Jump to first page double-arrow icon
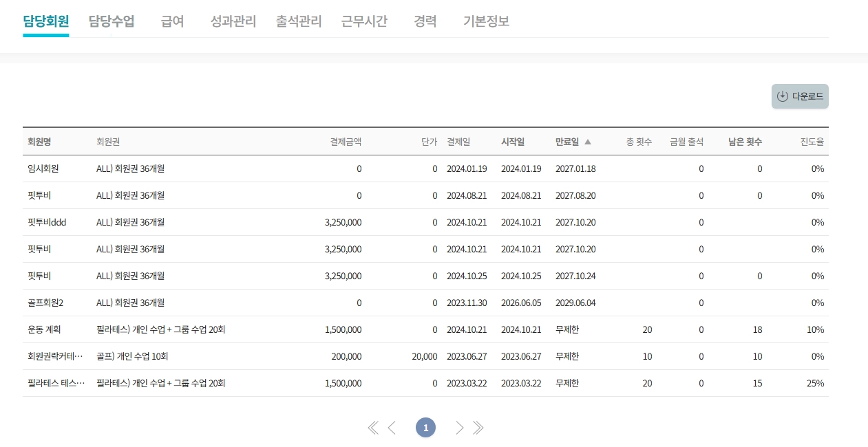The width and height of the screenshot is (868, 447). pyautogui.click(x=373, y=428)
